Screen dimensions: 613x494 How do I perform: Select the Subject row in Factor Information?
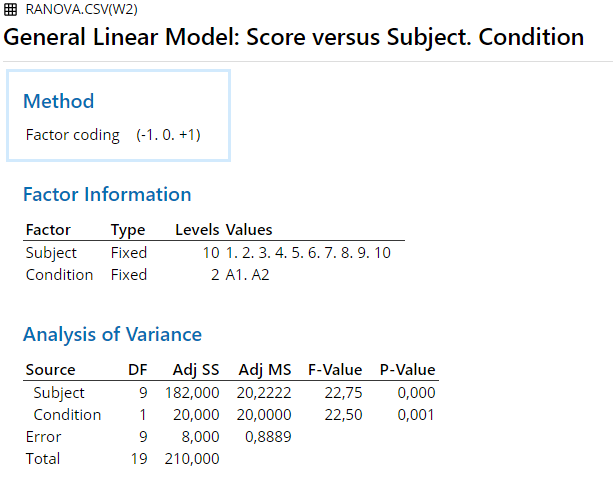51,252
